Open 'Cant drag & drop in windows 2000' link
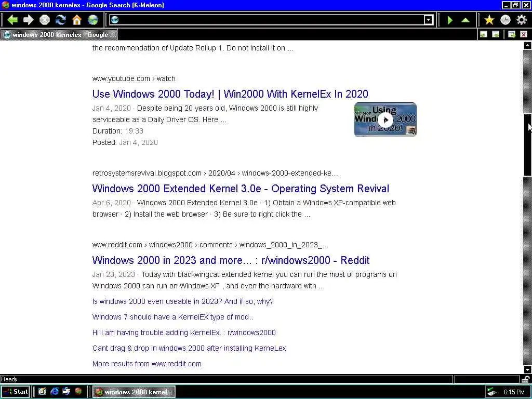This screenshot has width=532, height=399. tap(189, 348)
